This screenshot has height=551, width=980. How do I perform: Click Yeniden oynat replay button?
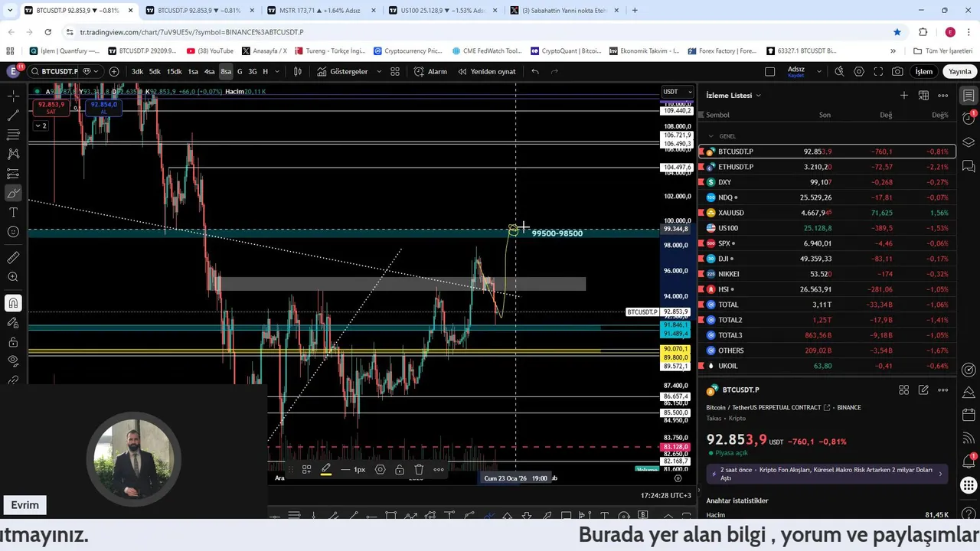point(486,71)
